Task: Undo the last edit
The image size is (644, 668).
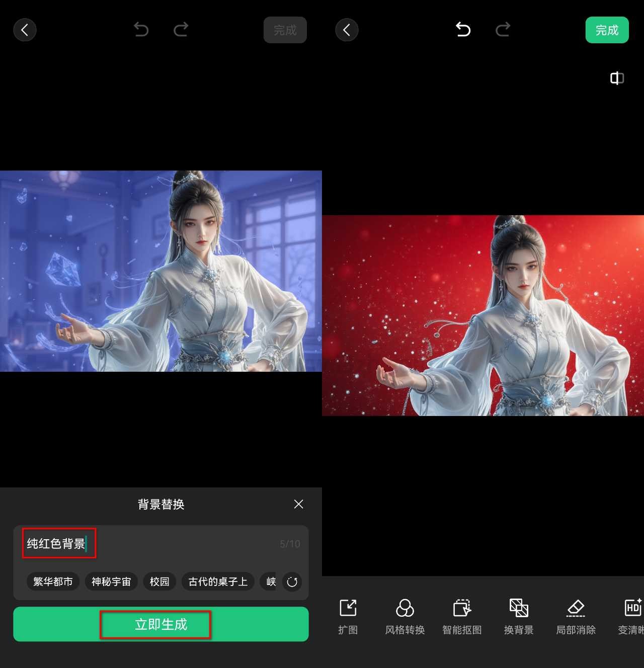Action: pos(463,30)
